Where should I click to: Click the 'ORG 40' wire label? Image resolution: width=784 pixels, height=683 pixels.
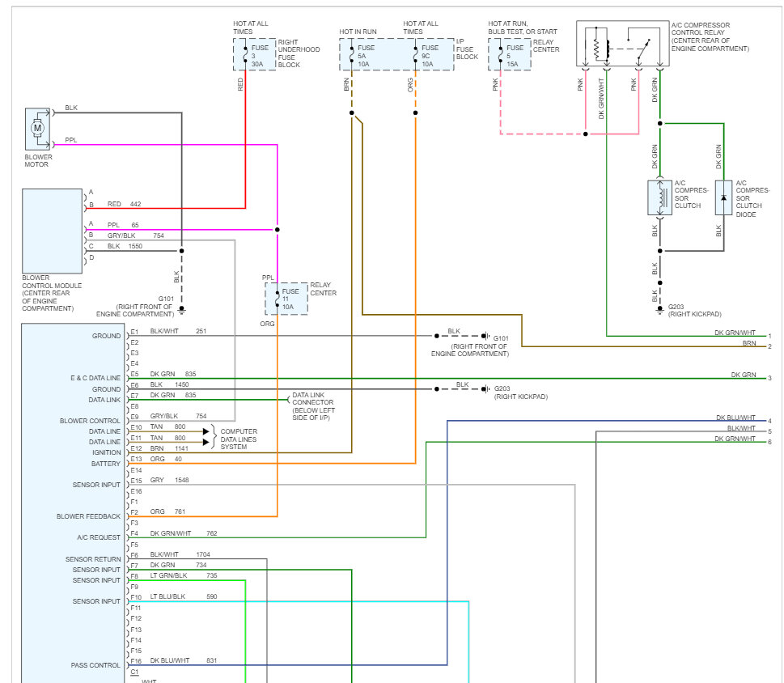click(166, 459)
